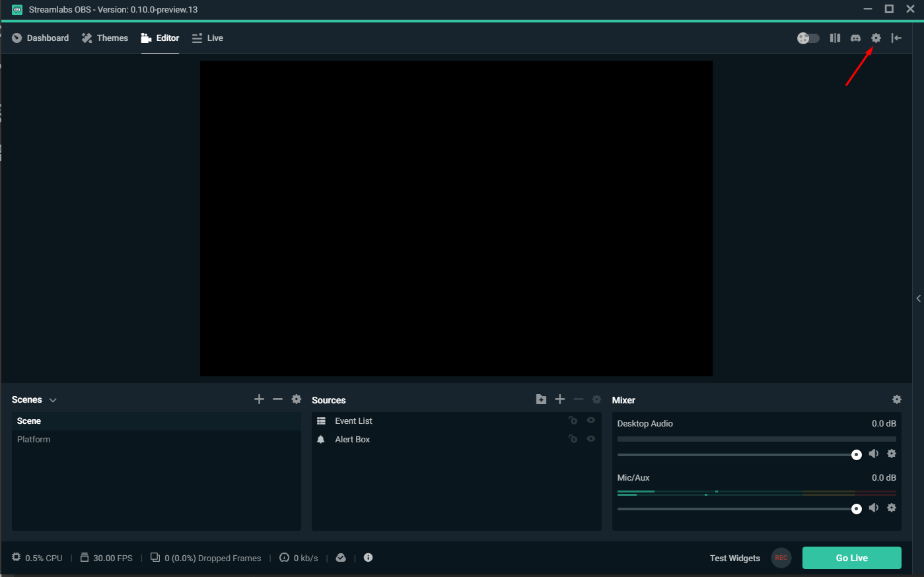Click the Mic/Aux 0.0 dB value
This screenshot has width=924, height=577.
884,478
